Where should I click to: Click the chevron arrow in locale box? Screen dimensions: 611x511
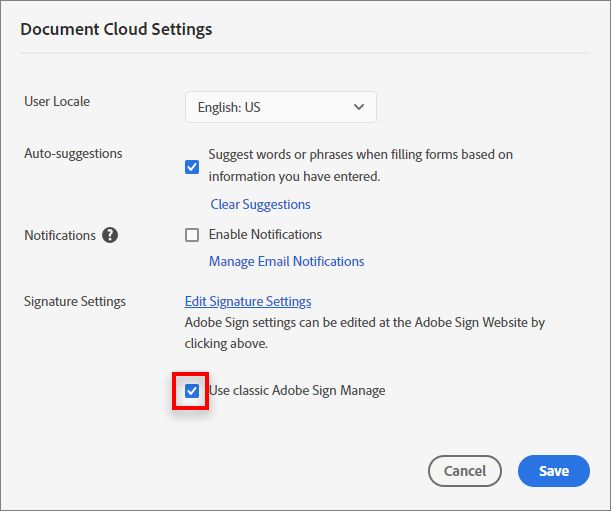pyautogui.click(x=360, y=107)
